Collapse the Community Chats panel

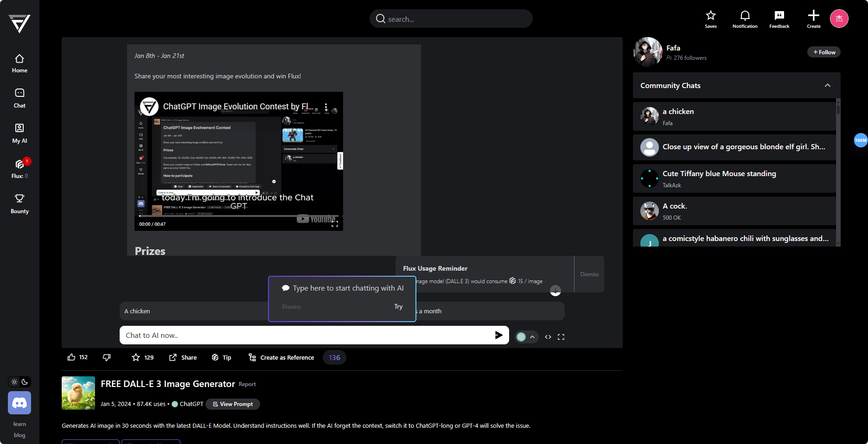(827, 85)
